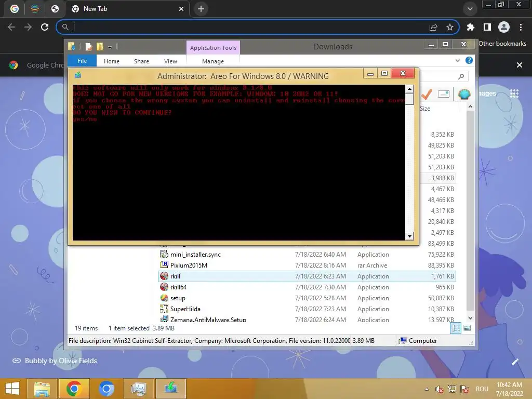
Task: Click the Explorer folder icon in title bar
Action: (72, 46)
